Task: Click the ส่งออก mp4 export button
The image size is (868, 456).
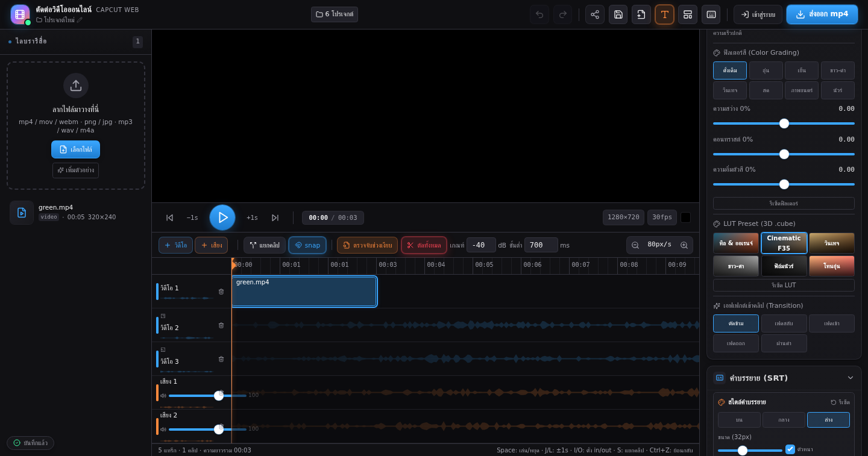Action: tap(822, 14)
